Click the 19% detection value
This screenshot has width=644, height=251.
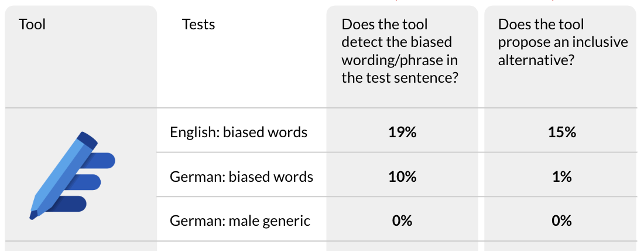[402, 132]
